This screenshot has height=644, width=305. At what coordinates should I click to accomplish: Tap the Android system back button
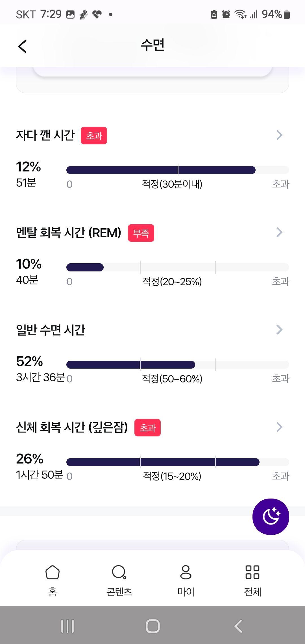(238, 626)
